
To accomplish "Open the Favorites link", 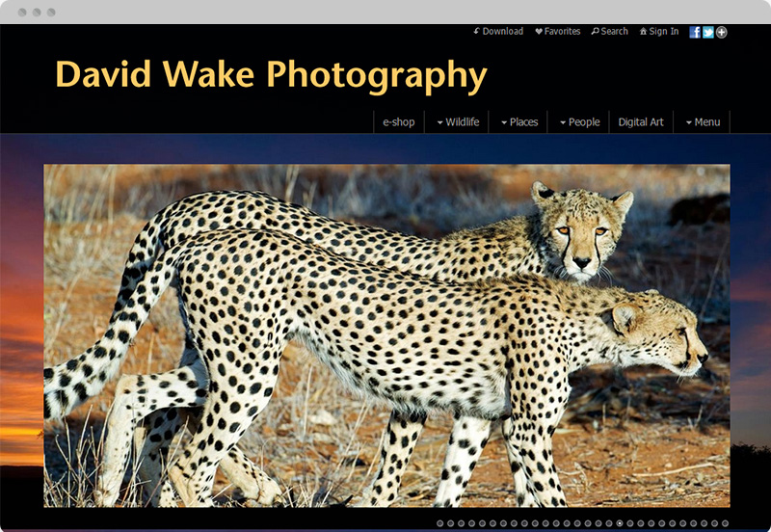I will click(558, 31).
